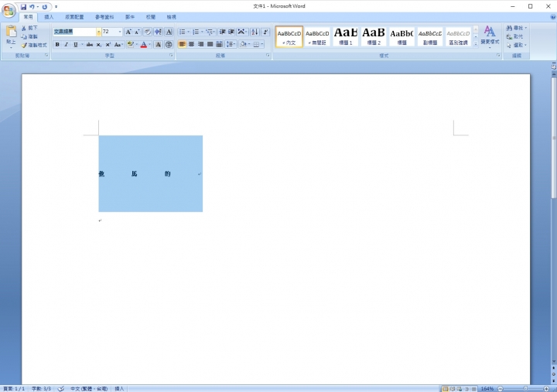Open borders dropdown

pos(261,44)
